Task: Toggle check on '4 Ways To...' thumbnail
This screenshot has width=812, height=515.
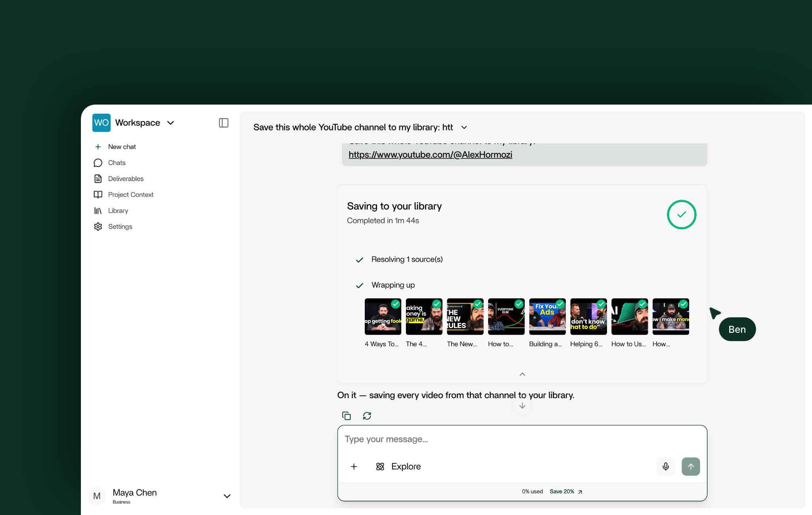Action: point(395,304)
